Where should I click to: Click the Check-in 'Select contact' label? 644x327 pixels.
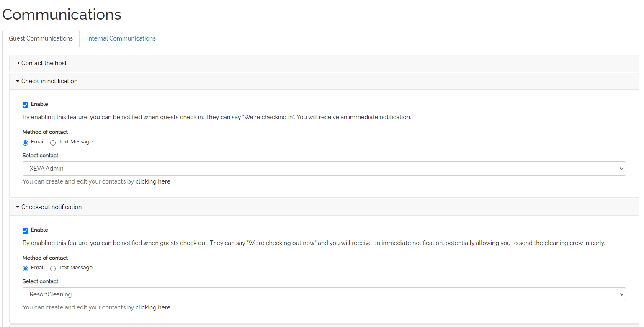pyautogui.click(x=41, y=156)
